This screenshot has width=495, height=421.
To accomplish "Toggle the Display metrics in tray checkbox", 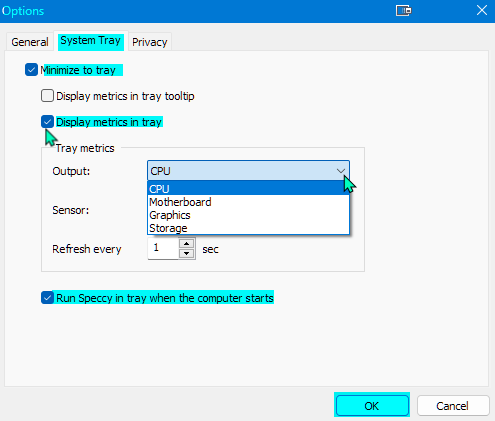I will [47, 122].
